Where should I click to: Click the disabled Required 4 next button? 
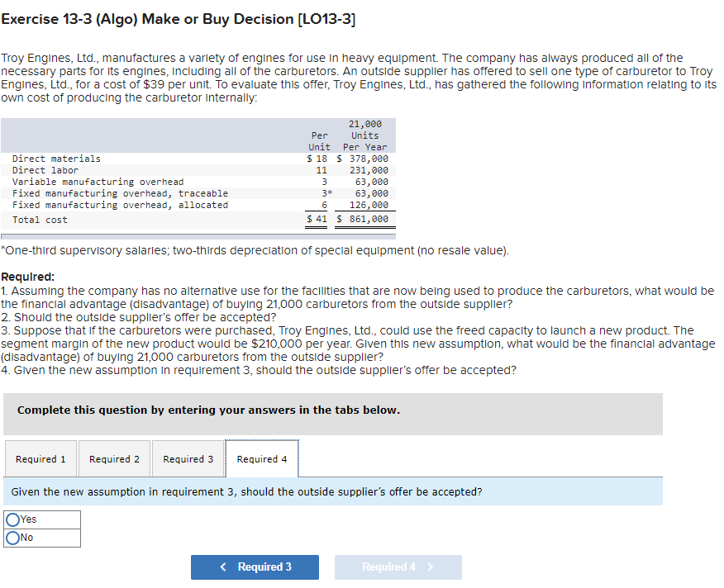coord(398,567)
